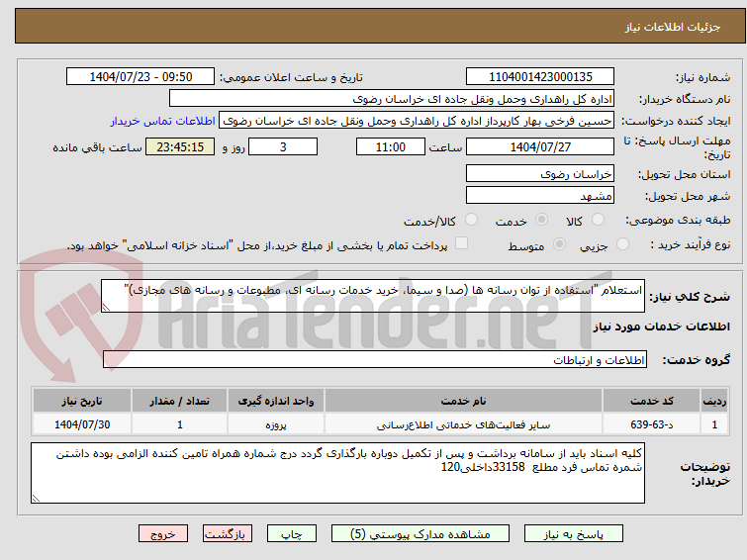Click the شرح کلی نیاز text area

pyautogui.click(x=373, y=296)
